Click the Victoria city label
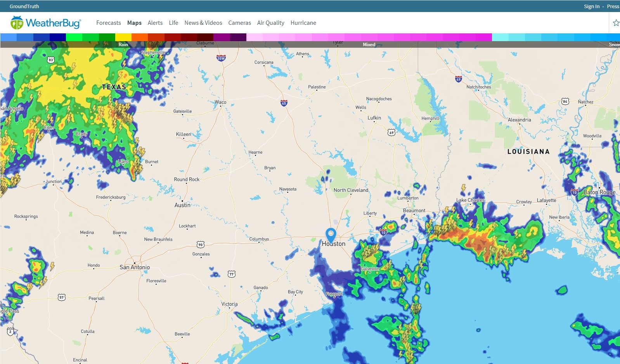 tap(229, 304)
